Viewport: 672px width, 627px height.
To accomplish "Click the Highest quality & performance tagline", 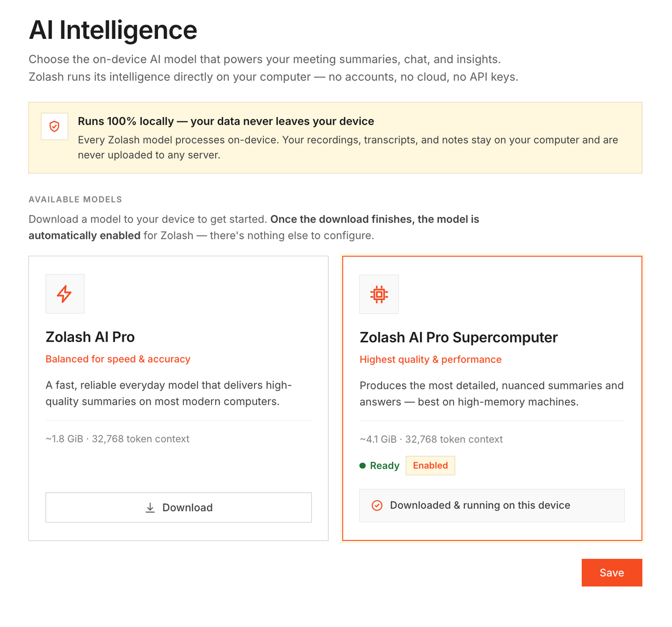I will coord(430,360).
